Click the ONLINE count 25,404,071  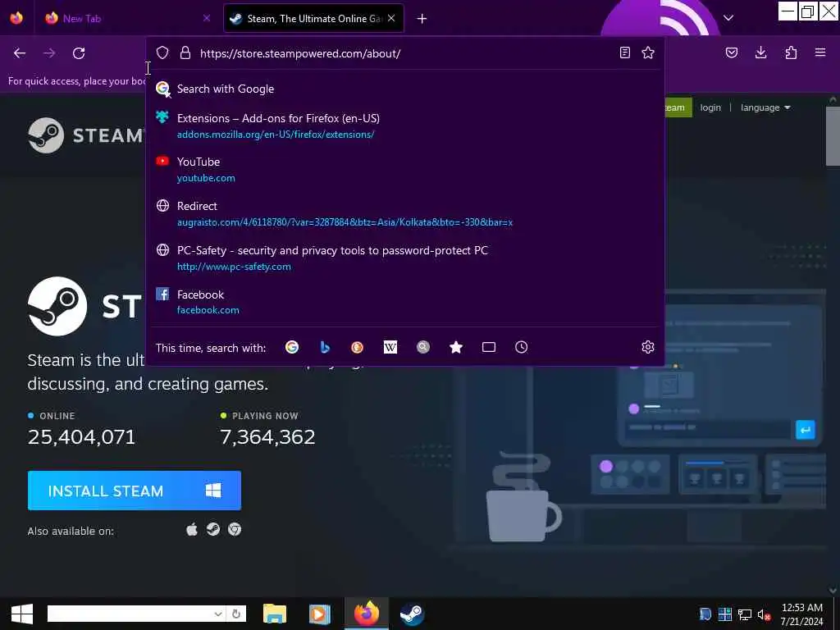(x=81, y=437)
